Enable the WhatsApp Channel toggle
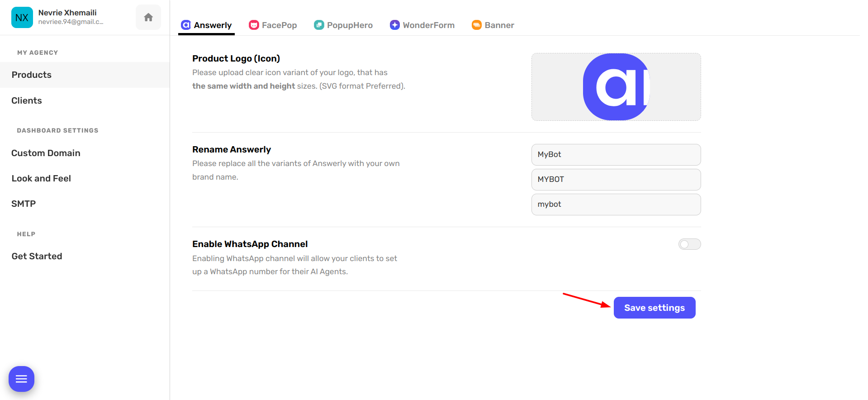 click(689, 244)
